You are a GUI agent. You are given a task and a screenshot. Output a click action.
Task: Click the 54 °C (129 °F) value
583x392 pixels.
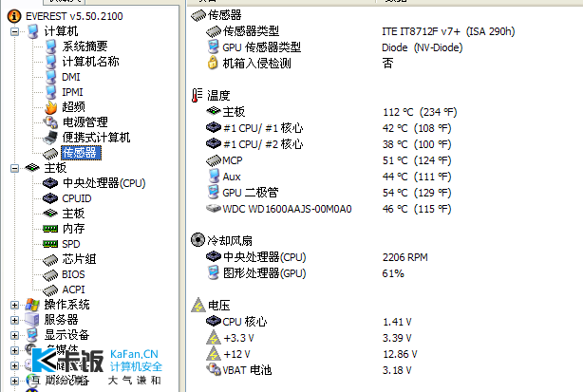point(417,193)
